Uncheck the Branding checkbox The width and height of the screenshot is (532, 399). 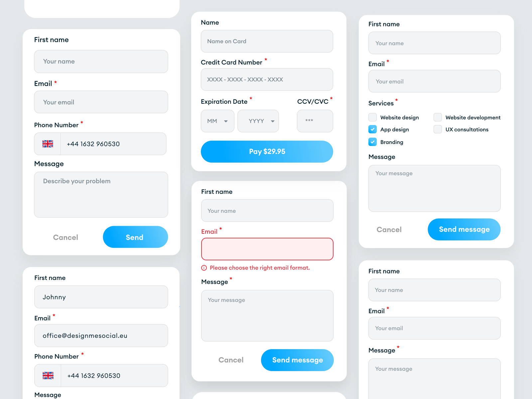coord(372,142)
